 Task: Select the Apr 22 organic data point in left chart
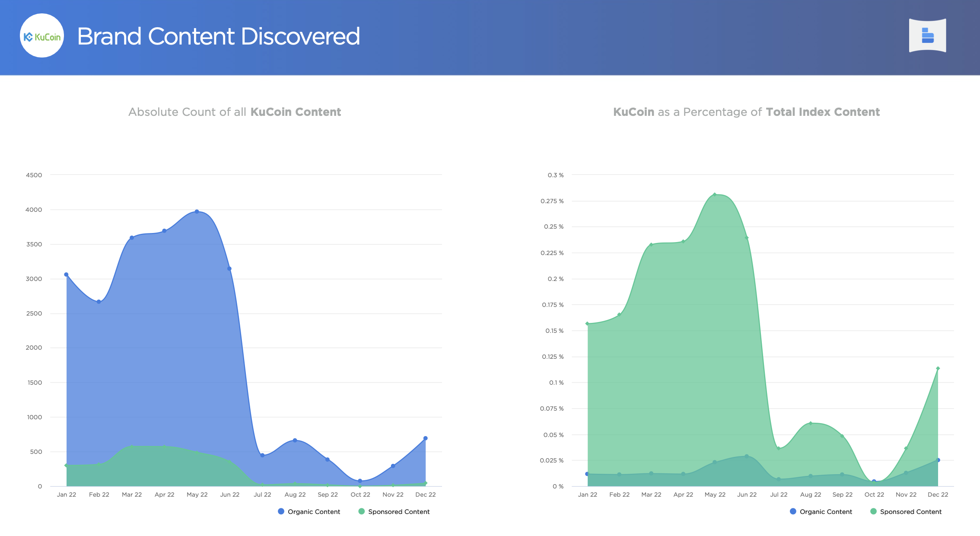164,231
